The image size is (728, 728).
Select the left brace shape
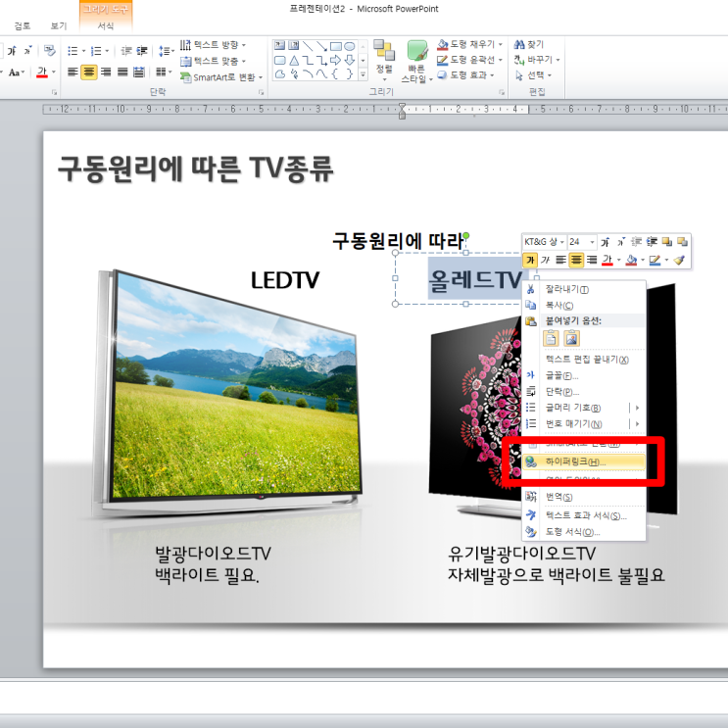[336, 73]
